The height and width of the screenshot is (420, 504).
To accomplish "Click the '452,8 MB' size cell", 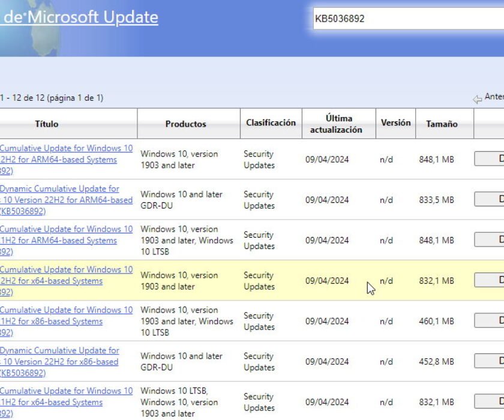I will [437, 362].
